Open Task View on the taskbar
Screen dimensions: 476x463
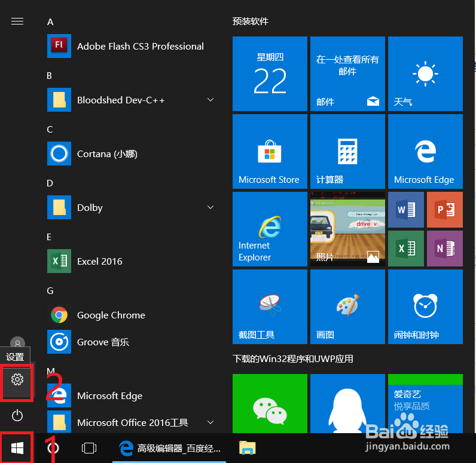[89, 448]
